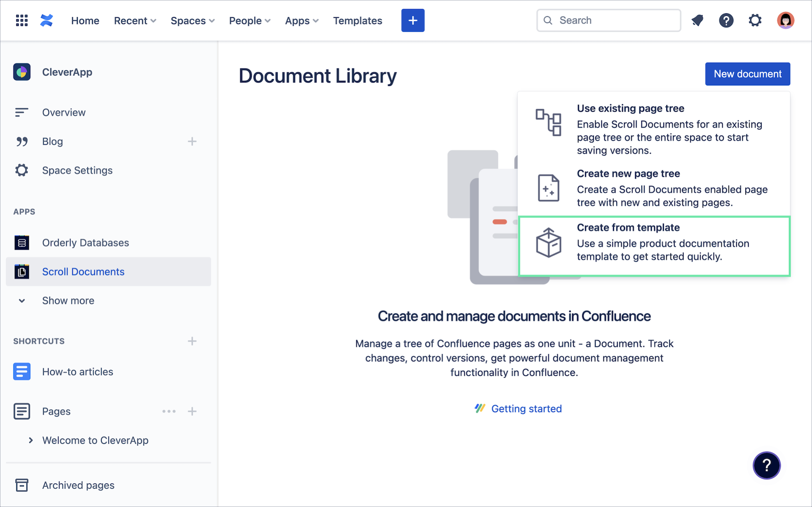The height and width of the screenshot is (507, 812).
Task: Click inside the Search field
Action: click(608, 20)
